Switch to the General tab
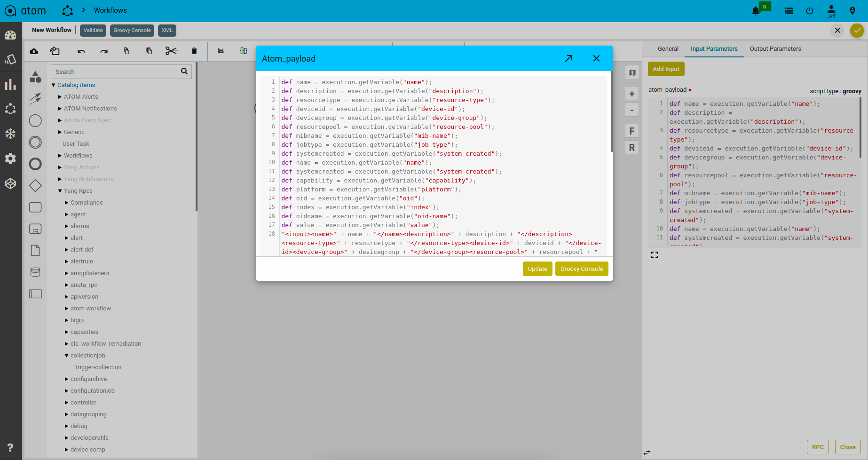 pos(668,49)
